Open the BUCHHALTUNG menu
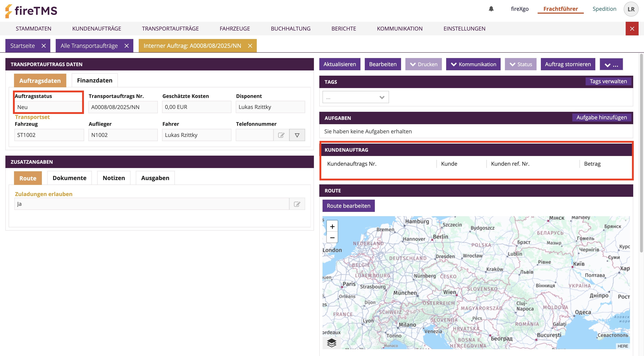Viewport: 644px width, 356px height. pyautogui.click(x=291, y=29)
